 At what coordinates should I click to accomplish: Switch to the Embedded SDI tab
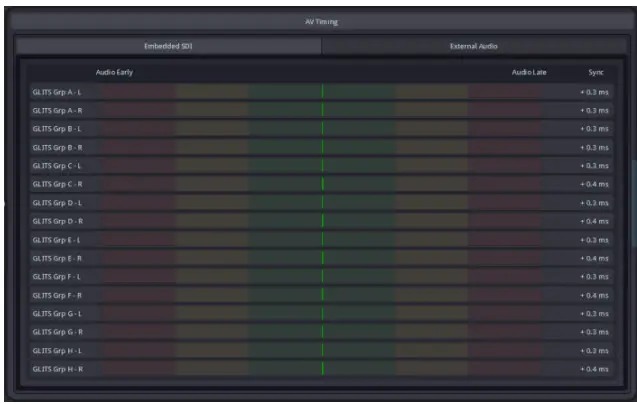pyautogui.click(x=168, y=46)
